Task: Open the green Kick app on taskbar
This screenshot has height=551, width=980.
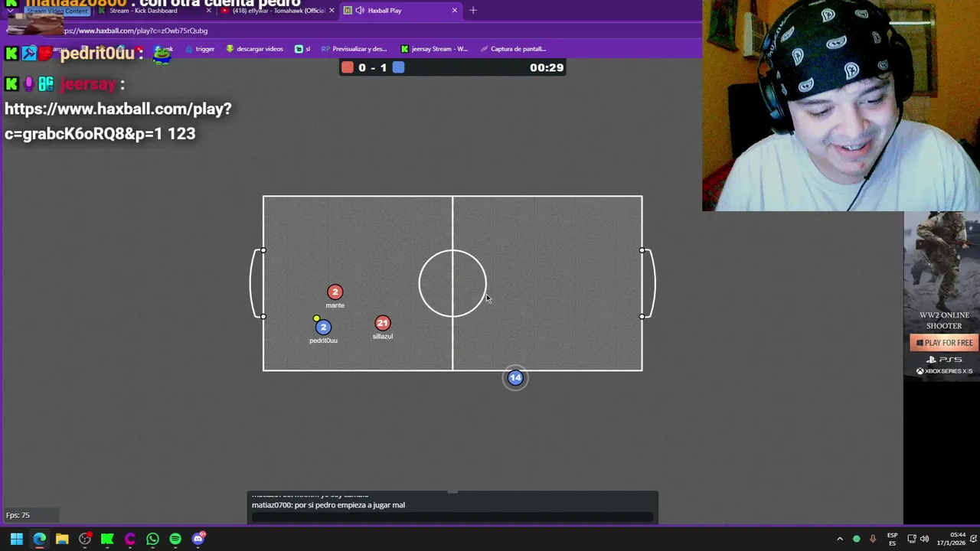Action: pos(107,539)
